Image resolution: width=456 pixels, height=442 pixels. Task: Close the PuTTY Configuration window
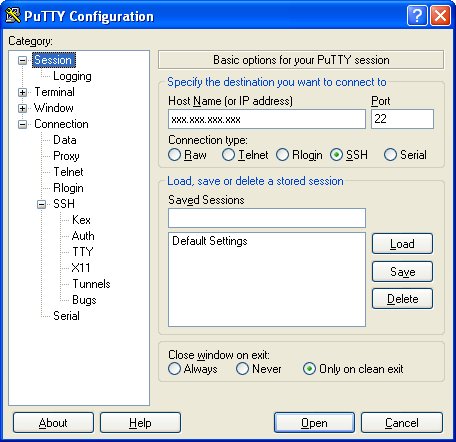pyautogui.click(x=441, y=16)
